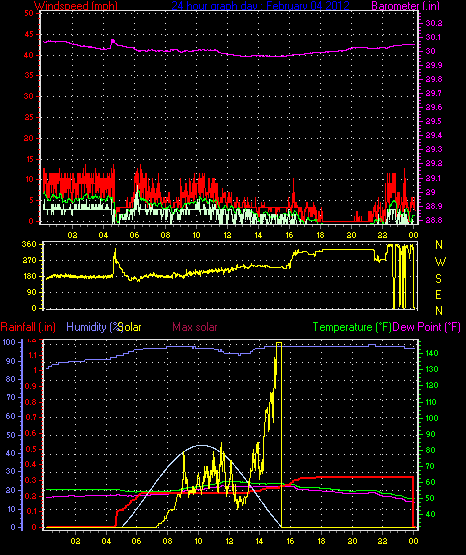This screenshot has width=466, height=555.
Task: Select the Temperature (°F) legend label
Action: point(352,327)
